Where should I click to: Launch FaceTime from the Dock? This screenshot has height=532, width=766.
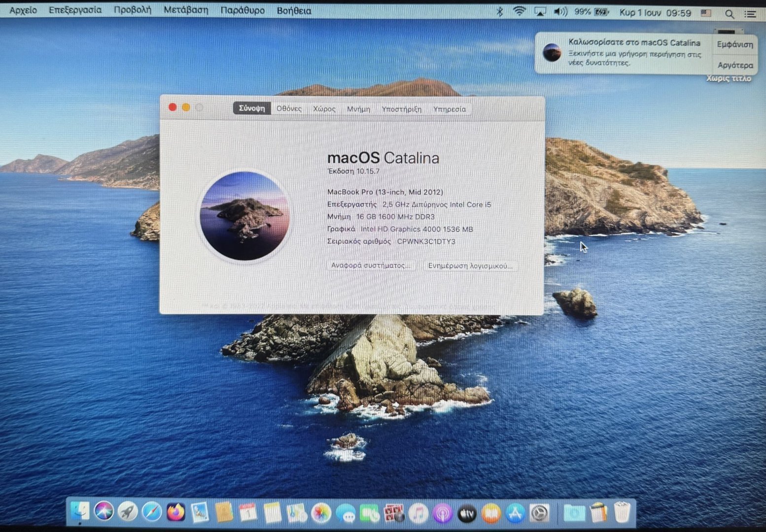click(370, 514)
